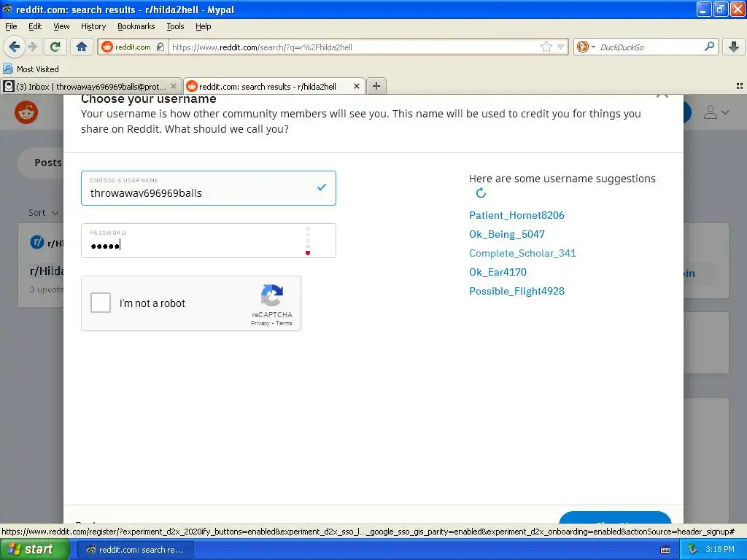Open the reCAPTCHA Privacy link
The height and width of the screenshot is (560, 747).
pos(260,323)
